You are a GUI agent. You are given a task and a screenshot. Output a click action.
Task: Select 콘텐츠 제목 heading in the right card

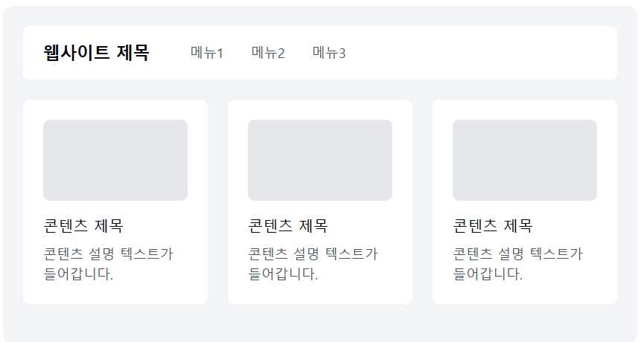point(492,225)
